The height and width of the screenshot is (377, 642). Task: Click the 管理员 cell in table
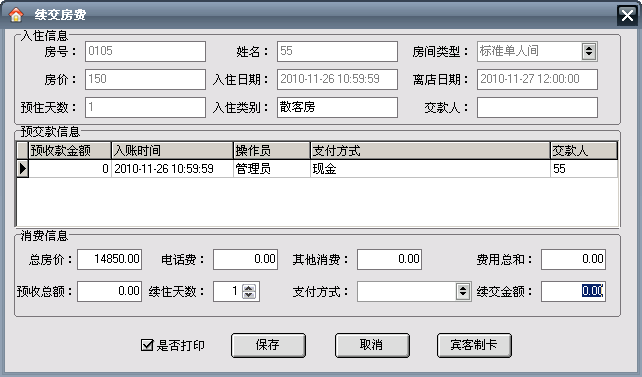[271, 169]
